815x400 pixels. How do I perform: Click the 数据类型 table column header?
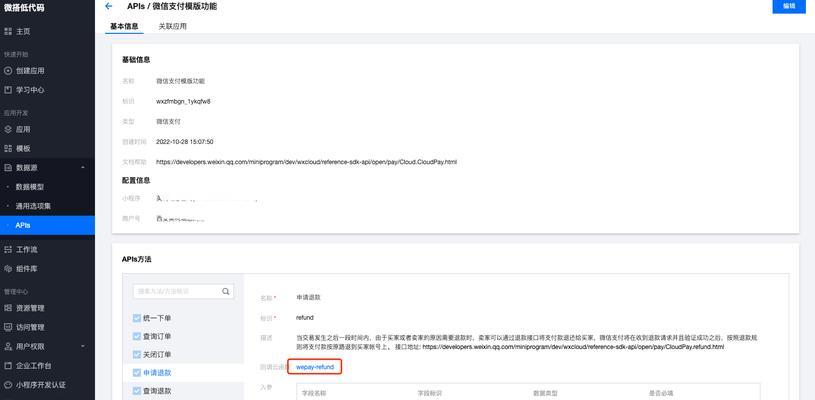tap(545, 393)
